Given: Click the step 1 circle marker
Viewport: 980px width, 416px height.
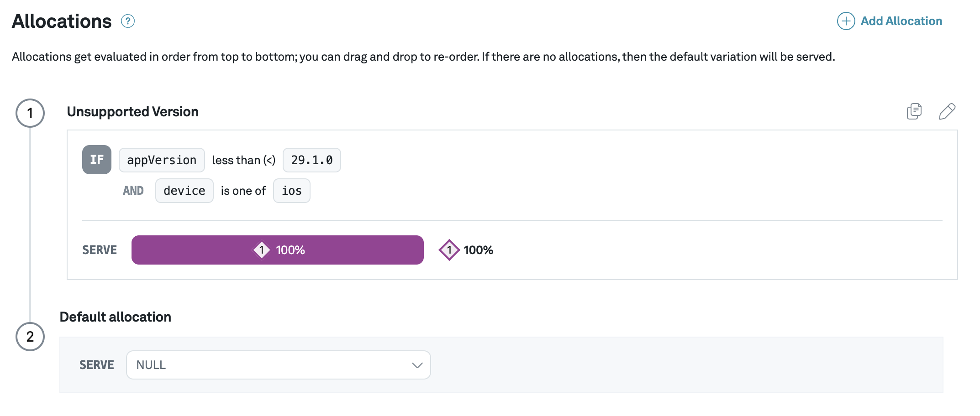Looking at the screenshot, I should point(30,113).
